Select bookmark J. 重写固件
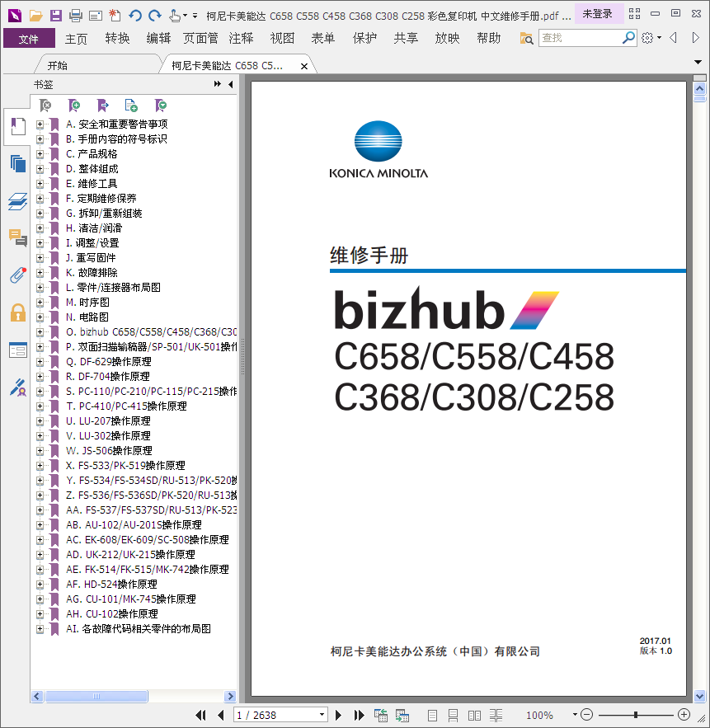Viewport: 710px width, 728px height. pyautogui.click(x=91, y=258)
